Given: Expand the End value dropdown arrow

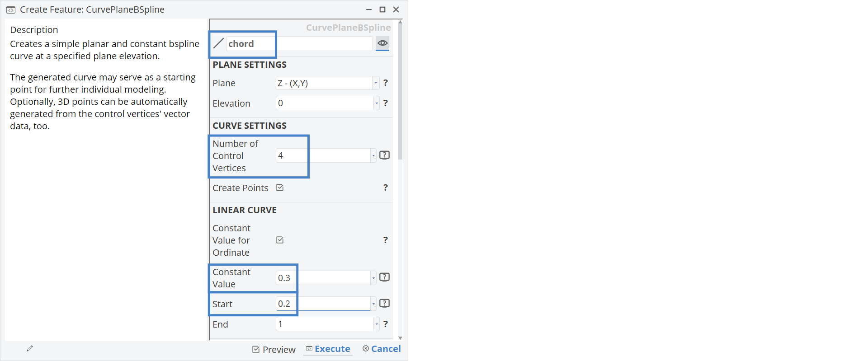Looking at the screenshot, I should 376,324.
